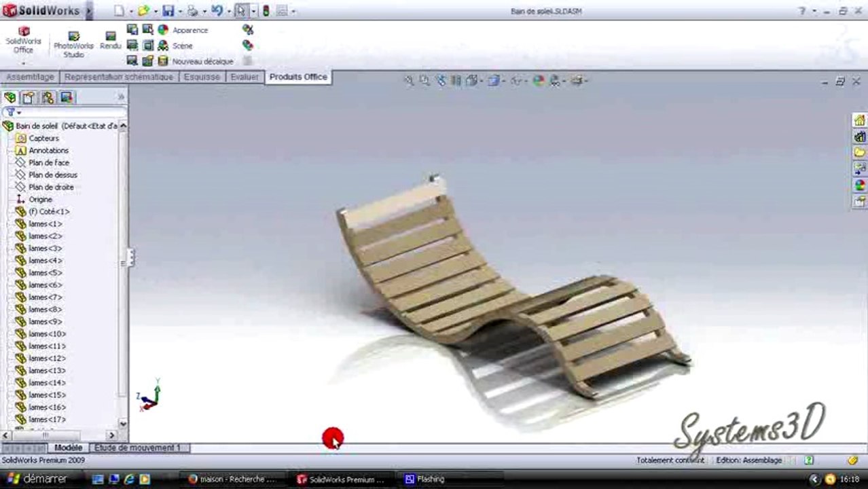This screenshot has height=489, width=868.
Task: Open the File Explorer folder task pane
Action: (x=860, y=153)
